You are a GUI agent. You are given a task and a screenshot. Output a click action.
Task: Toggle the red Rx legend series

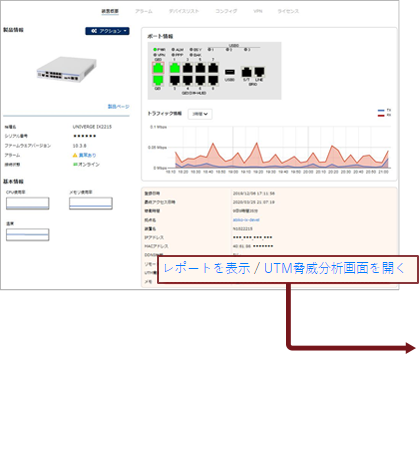coord(384,115)
